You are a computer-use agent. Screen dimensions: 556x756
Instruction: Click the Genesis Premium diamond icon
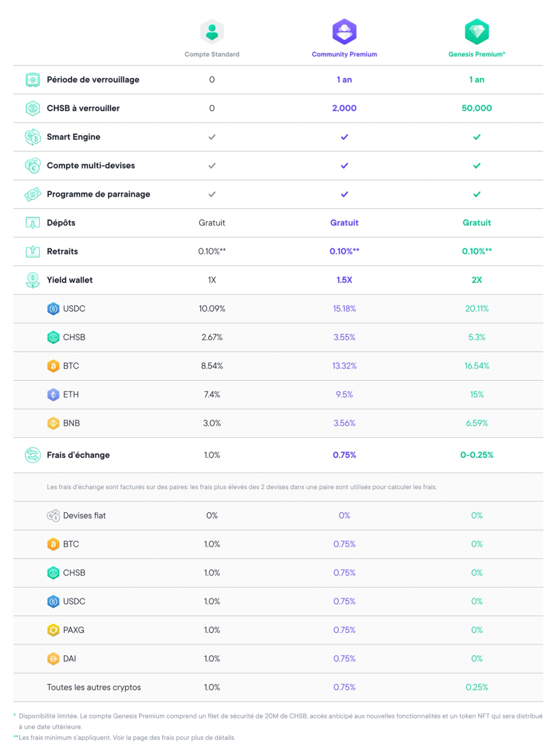click(477, 31)
